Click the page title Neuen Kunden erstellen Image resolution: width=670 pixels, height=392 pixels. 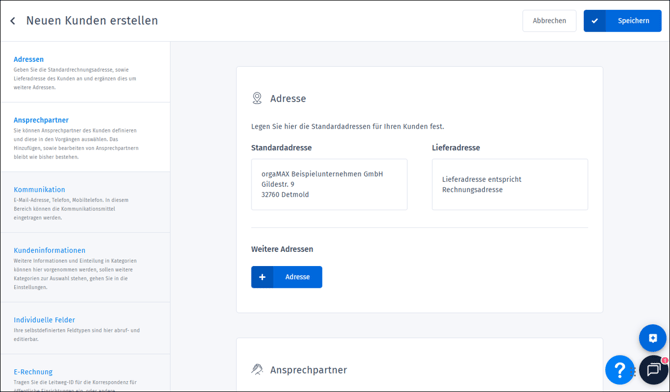click(92, 21)
